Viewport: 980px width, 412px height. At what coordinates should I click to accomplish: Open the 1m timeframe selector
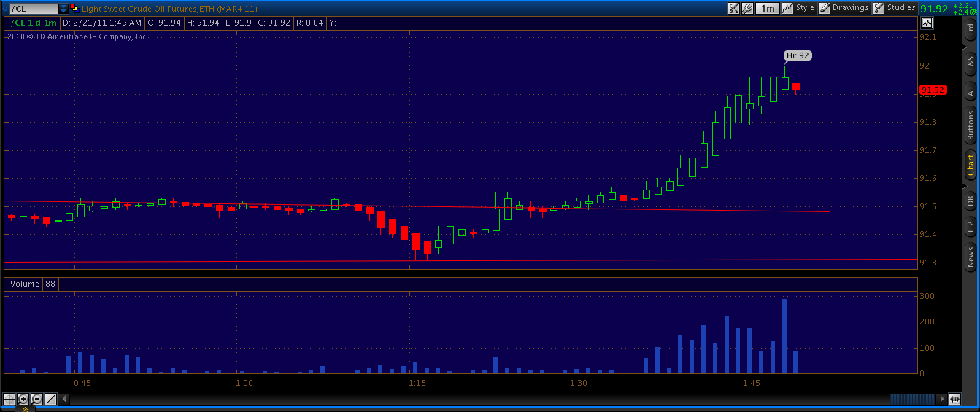(767, 8)
